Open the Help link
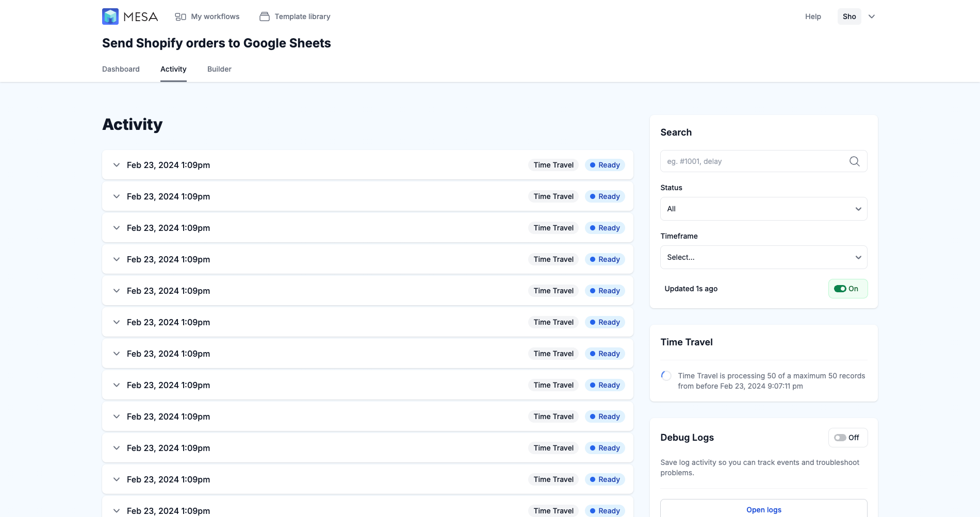This screenshot has height=517, width=980. point(813,16)
